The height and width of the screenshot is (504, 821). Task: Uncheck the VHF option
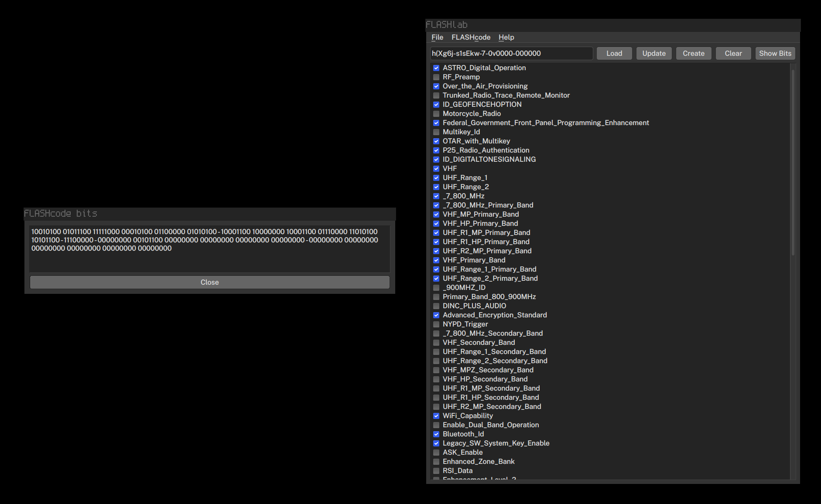pos(436,168)
